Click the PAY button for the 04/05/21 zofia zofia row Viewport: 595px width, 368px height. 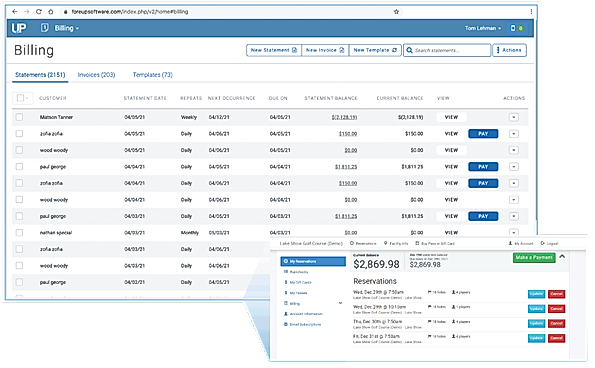coord(483,134)
